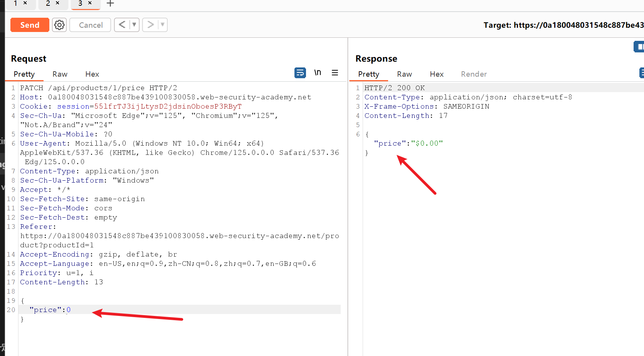
Task: Select Raw view in Request panel
Action: click(60, 74)
